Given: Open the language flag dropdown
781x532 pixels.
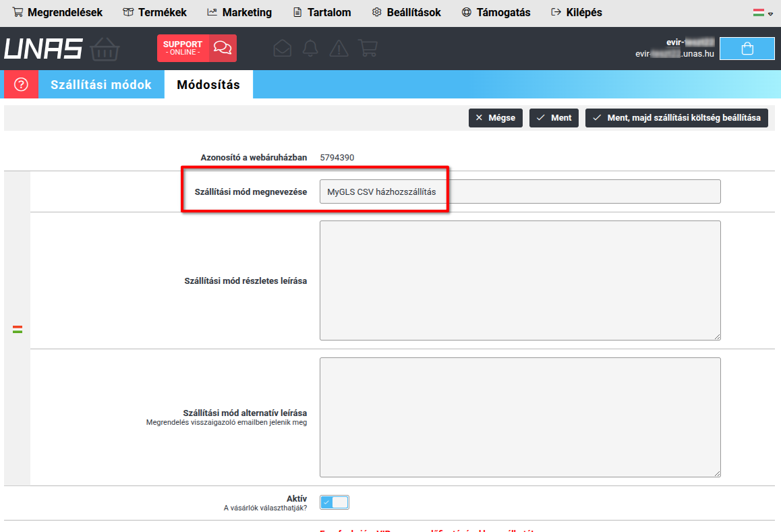Looking at the screenshot, I should pos(763,13).
